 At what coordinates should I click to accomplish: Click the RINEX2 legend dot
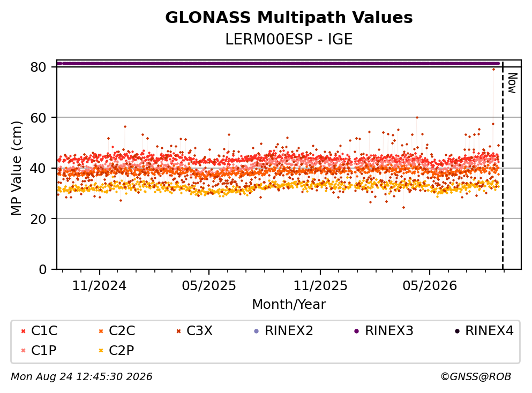pos(257,331)
